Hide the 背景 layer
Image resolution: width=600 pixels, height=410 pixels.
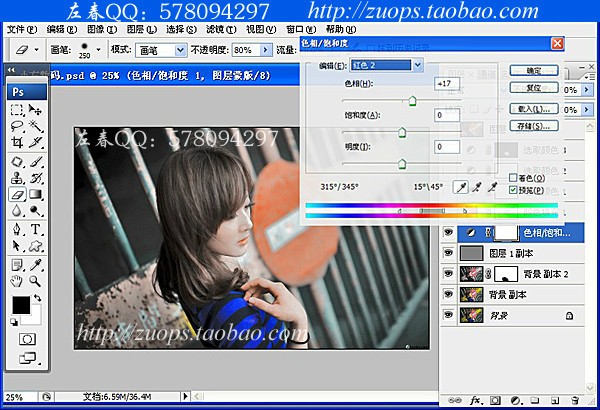pyautogui.click(x=448, y=315)
